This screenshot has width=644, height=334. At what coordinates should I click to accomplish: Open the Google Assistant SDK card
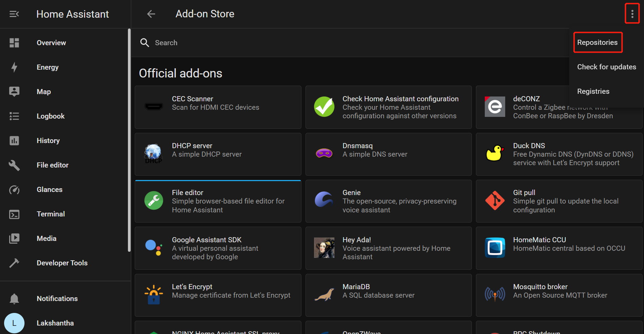[218, 248]
